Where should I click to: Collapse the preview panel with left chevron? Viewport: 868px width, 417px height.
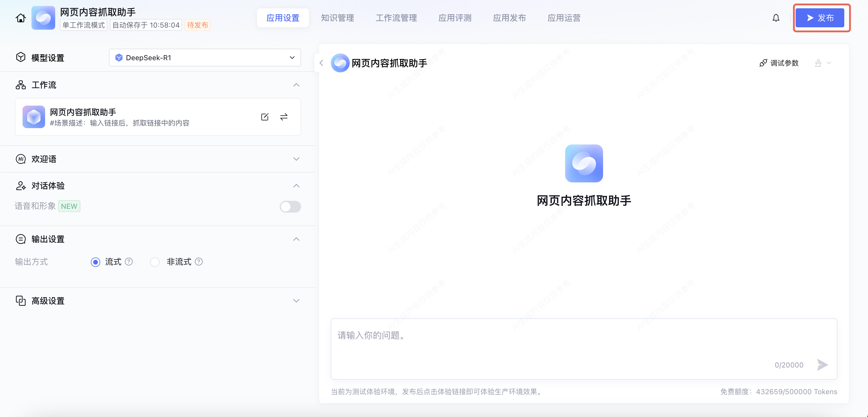[x=322, y=63]
